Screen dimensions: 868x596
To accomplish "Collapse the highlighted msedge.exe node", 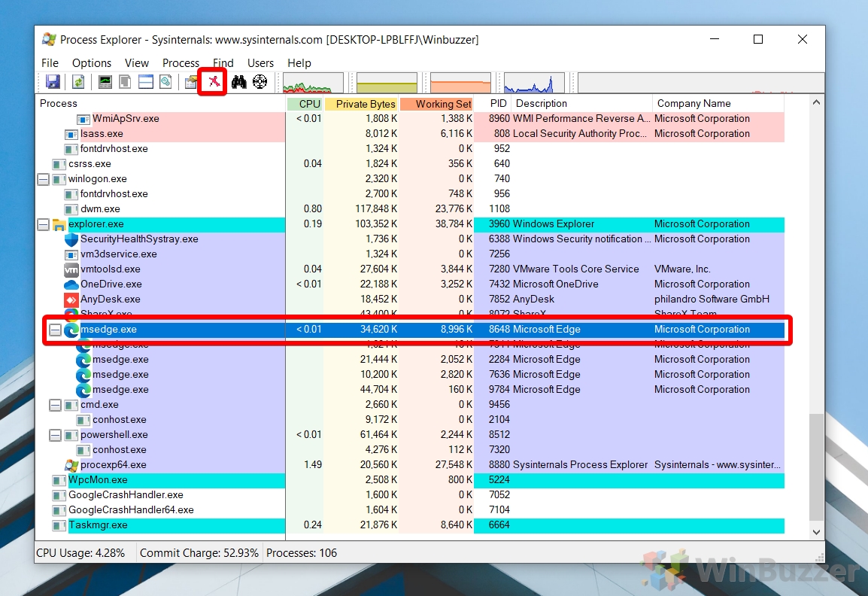I will (x=56, y=330).
